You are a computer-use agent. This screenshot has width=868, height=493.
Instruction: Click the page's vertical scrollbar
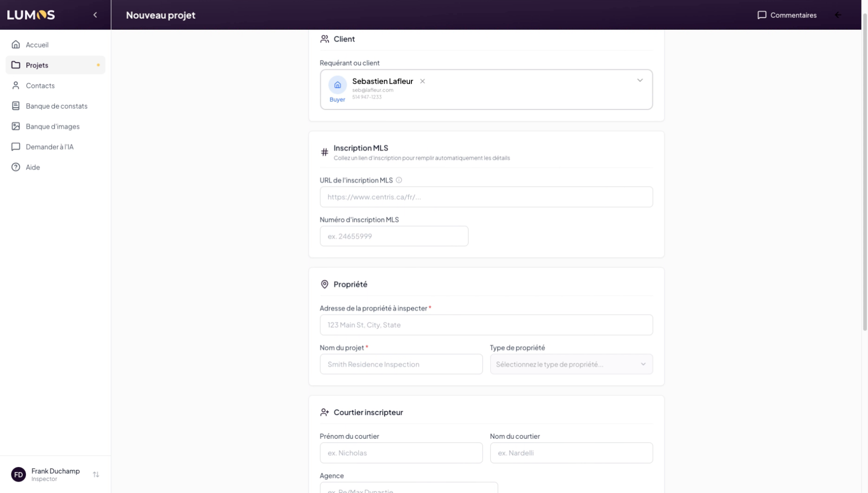(864, 183)
